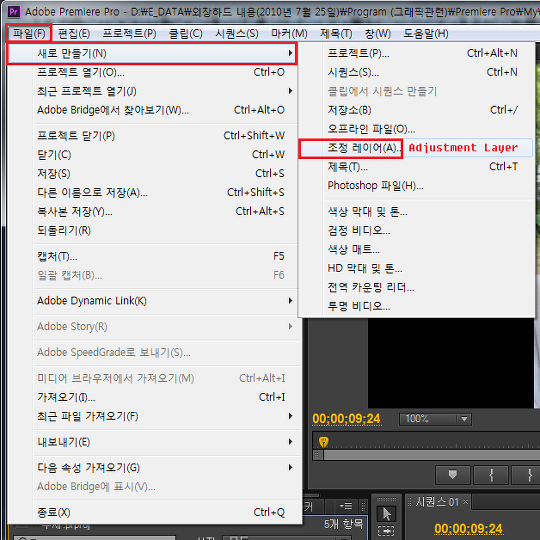Switch to the 시퀀스 01 tab
Viewport: 540px width, 540px height.
tap(437, 502)
